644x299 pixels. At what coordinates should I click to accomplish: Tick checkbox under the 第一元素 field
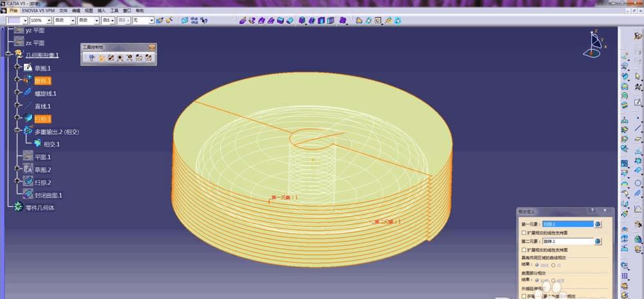coord(524,233)
